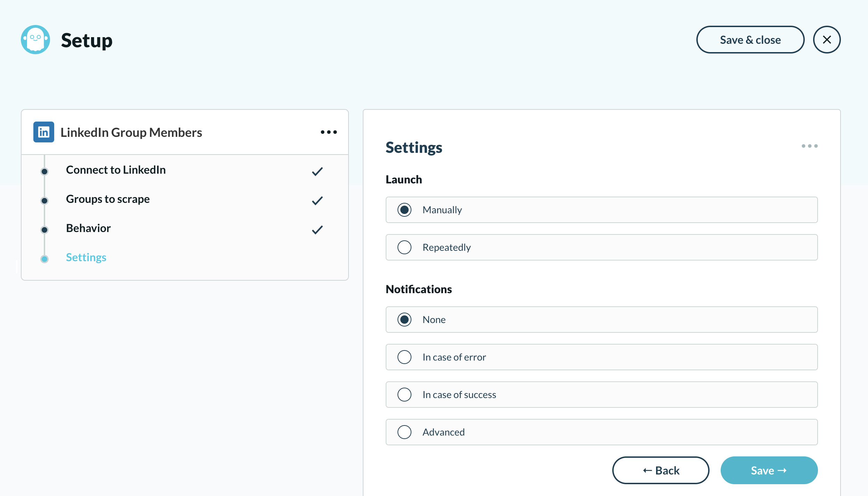
Task: Select the Advanced notifications option
Action: (602, 432)
